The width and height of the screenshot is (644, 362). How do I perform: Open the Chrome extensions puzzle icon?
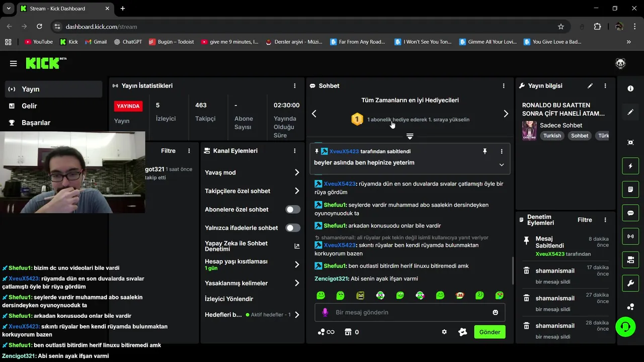[x=598, y=27]
